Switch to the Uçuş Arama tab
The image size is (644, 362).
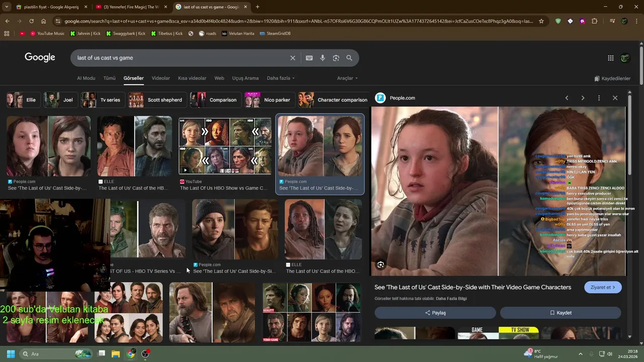pyautogui.click(x=246, y=78)
